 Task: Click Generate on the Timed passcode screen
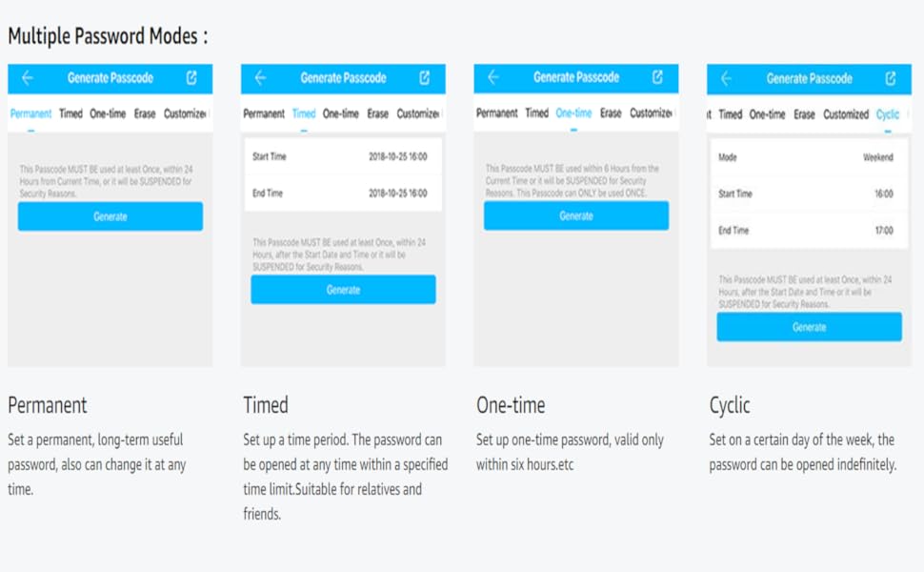343,290
